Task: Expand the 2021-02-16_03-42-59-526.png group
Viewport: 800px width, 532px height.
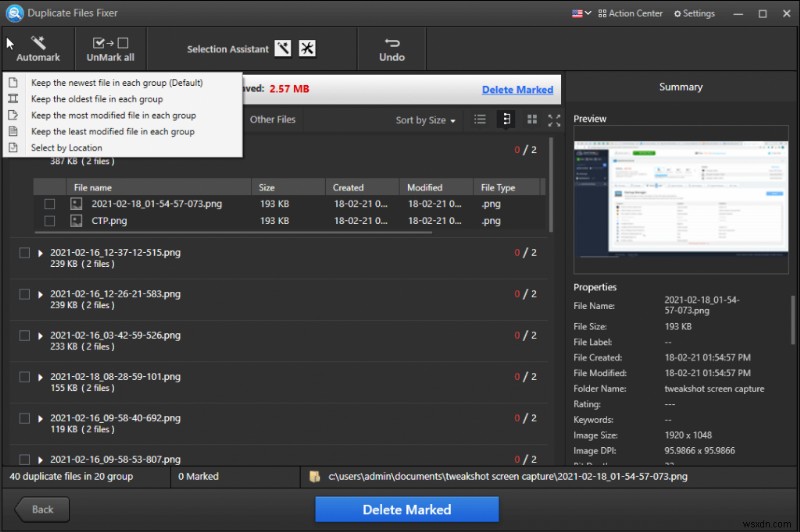Action: point(40,336)
